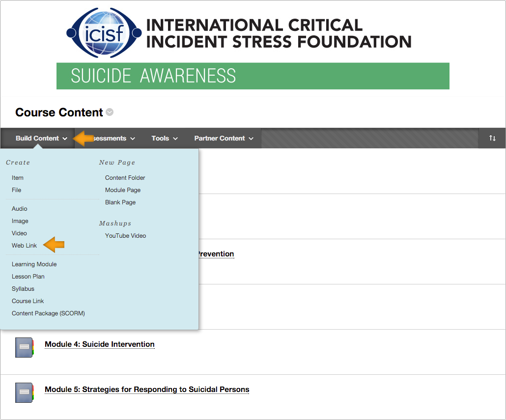The height and width of the screenshot is (420, 506).
Task: Choose Lesson Plan from the menu
Action: (x=28, y=277)
